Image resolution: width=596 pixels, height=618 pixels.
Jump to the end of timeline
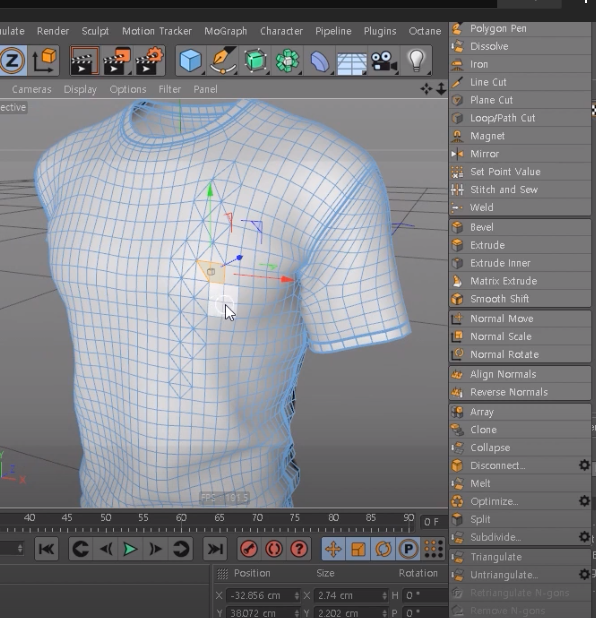(215, 549)
